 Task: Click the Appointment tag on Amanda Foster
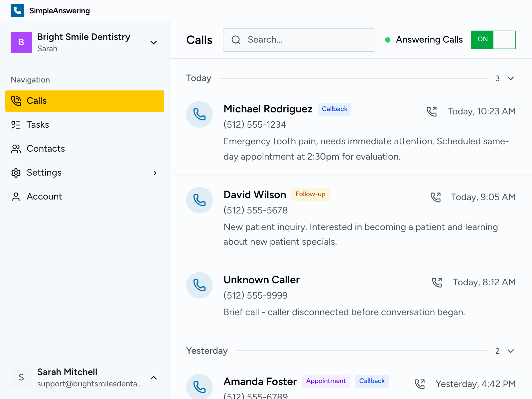pyautogui.click(x=326, y=381)
